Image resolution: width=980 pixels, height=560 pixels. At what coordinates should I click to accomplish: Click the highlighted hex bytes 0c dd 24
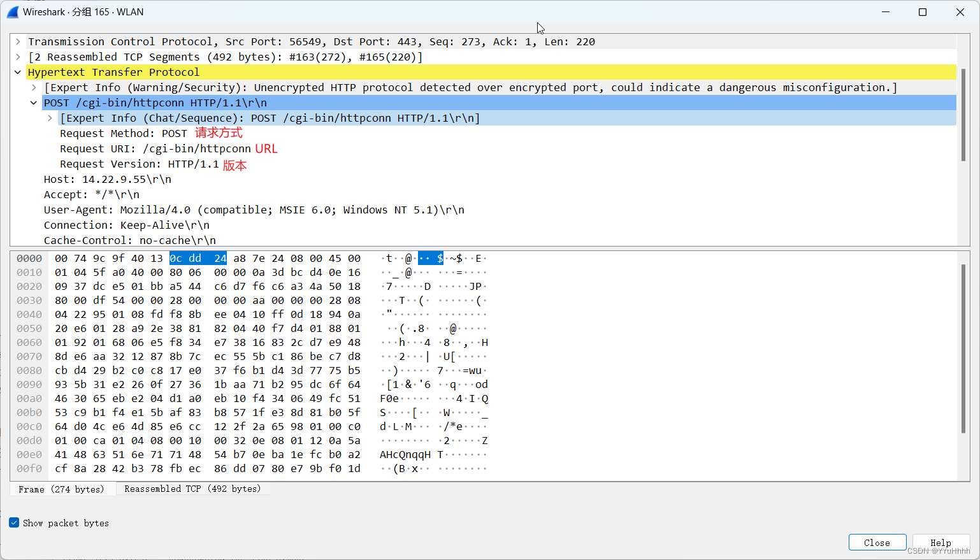pos(198,258)
